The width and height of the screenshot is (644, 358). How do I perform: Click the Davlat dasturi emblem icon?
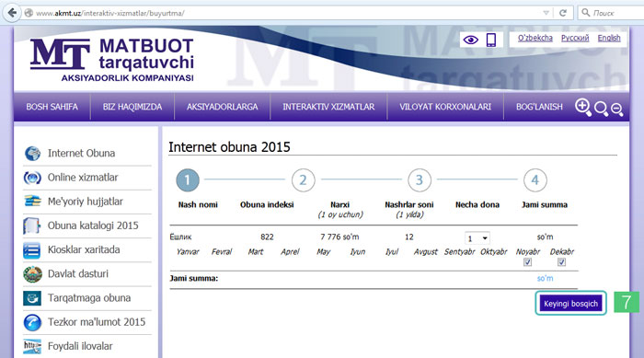(32, 274)
